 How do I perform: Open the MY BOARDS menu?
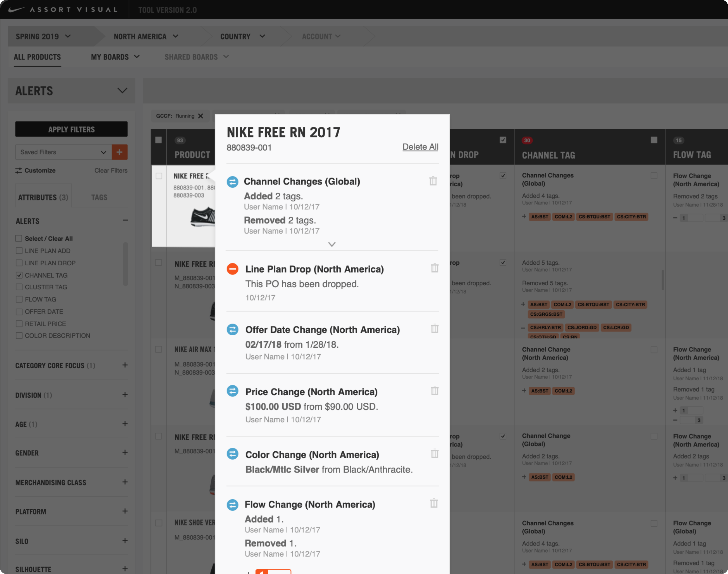[115, 57]
